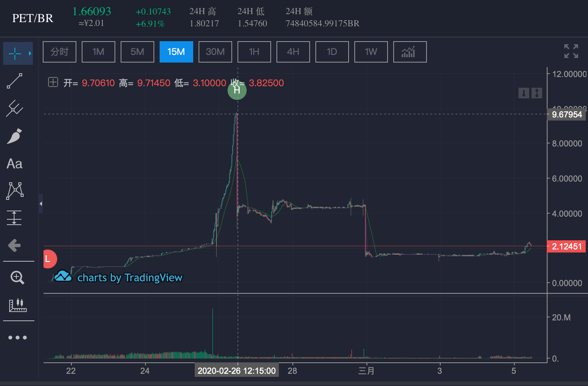Expand the OHLC legend box

click(x=53, y=82)
